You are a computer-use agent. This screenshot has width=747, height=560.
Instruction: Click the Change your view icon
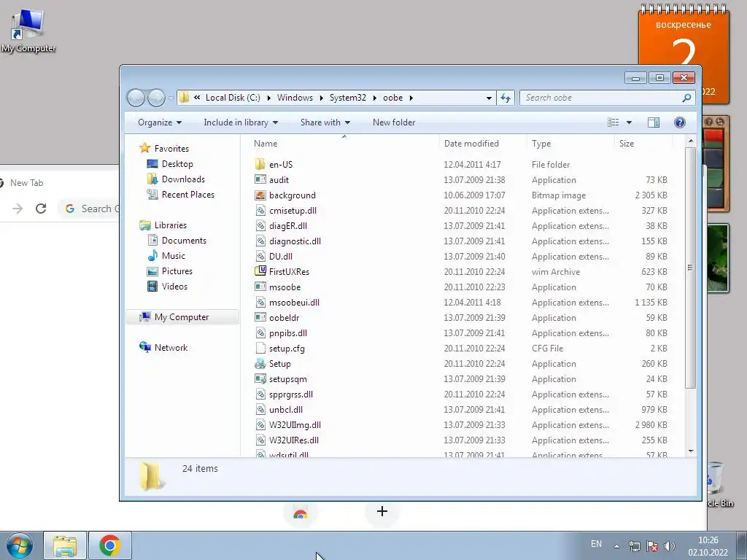click(613, 122)
